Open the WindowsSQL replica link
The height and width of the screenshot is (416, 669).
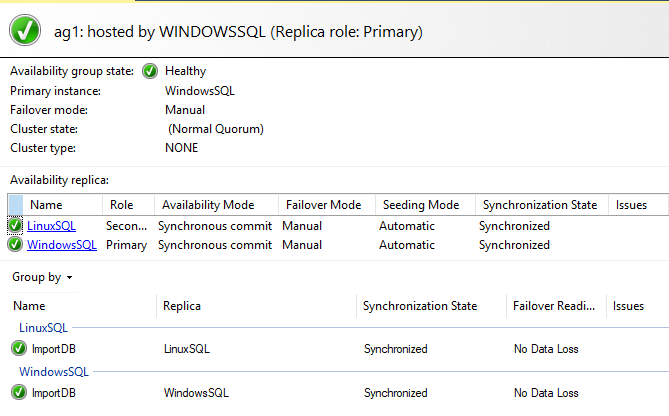click(x=62, y=245)
